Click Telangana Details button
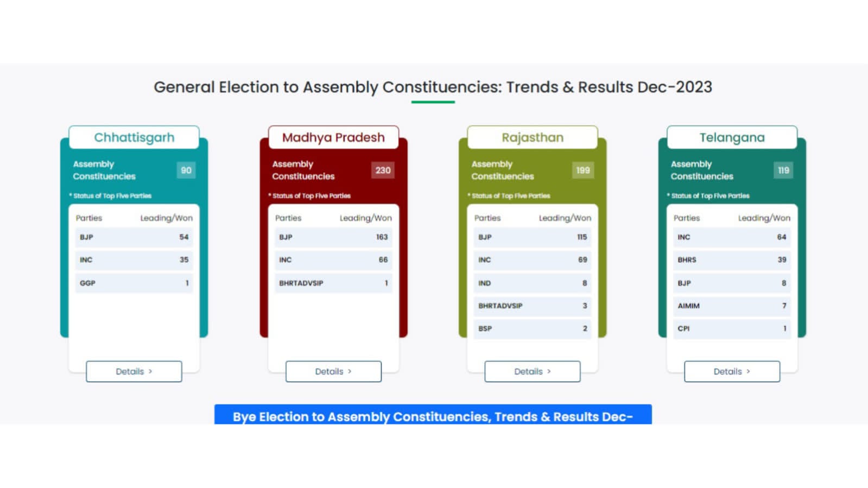Screen dimensions: 868x488 pyautogui.click(x=732, y=371)
